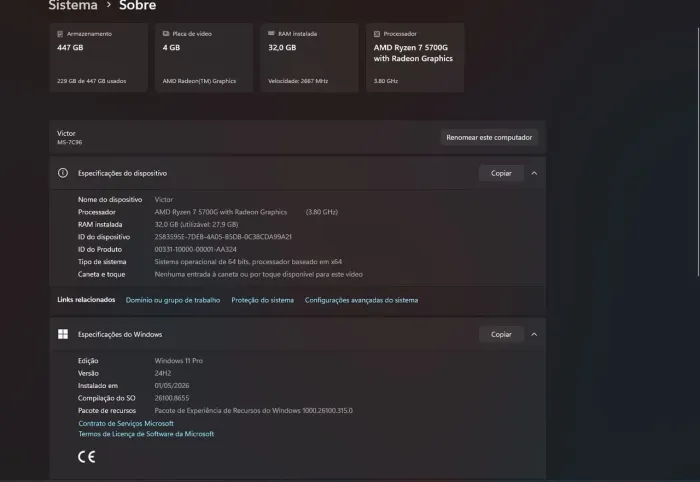Open Contrato de Serviços Microsoft link

126,423
